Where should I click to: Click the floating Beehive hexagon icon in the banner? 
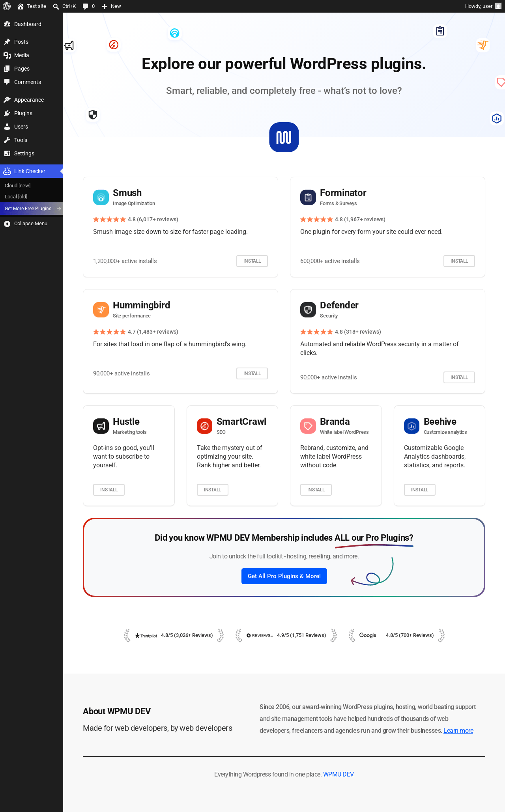(497, 118)
